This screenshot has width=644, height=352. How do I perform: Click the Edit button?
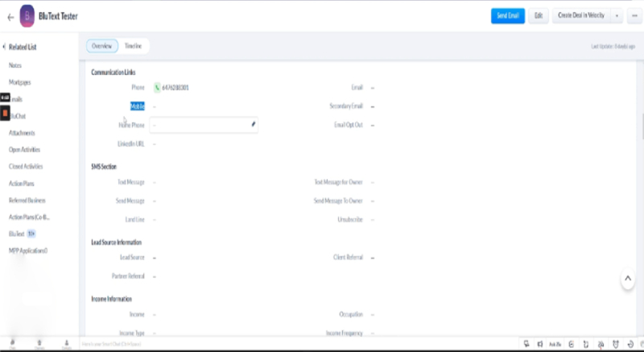click(538, 15)
